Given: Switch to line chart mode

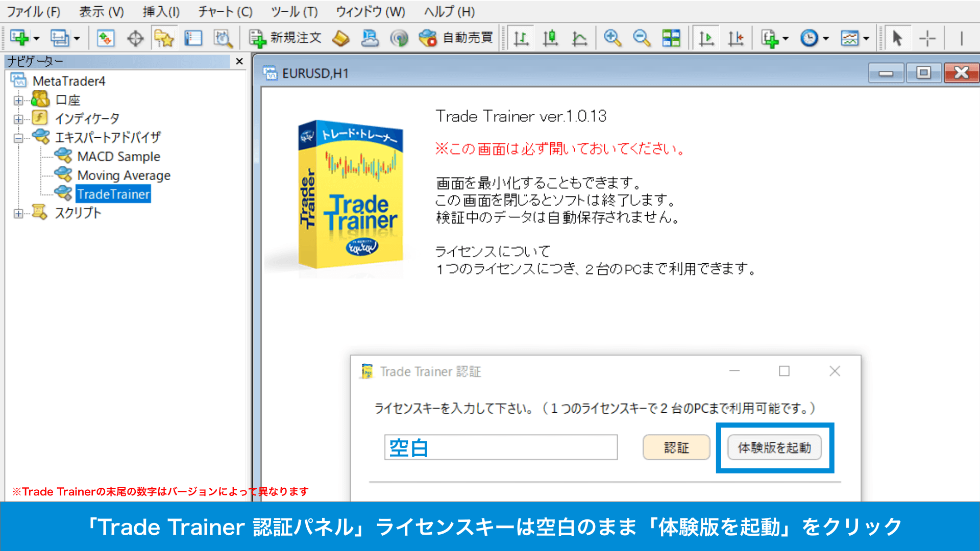Looking at the screenshot, I should coord(580,37).
